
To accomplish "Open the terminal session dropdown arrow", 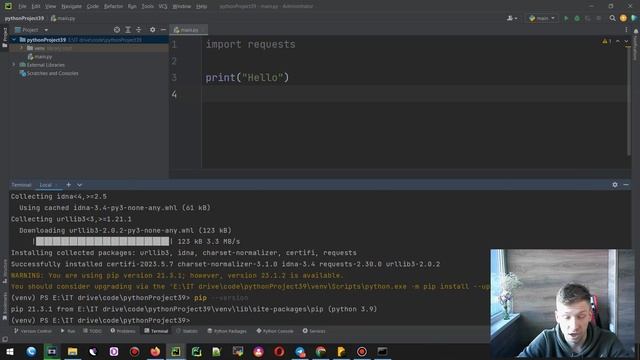I will [x=79, y=185].
